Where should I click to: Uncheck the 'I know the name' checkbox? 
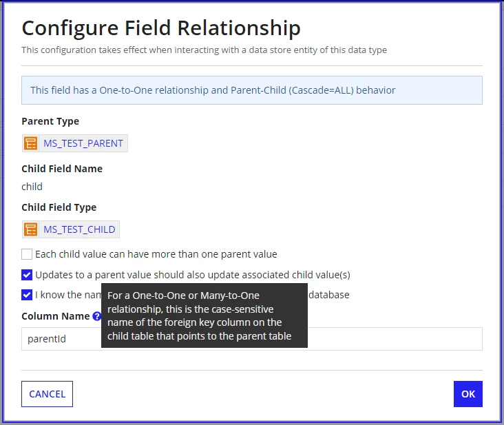pyautogui.click(x=27, y=295)
